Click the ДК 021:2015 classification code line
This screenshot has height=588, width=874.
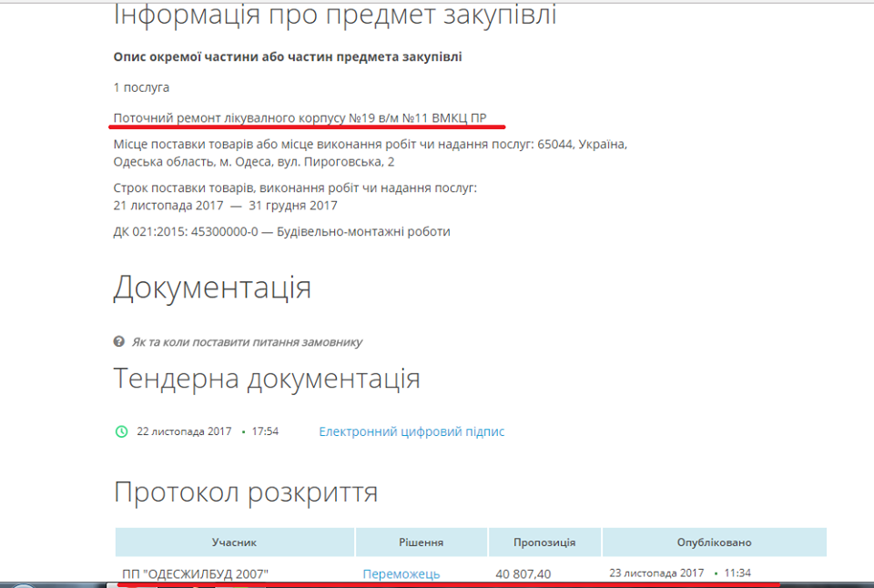click(281, 231)
